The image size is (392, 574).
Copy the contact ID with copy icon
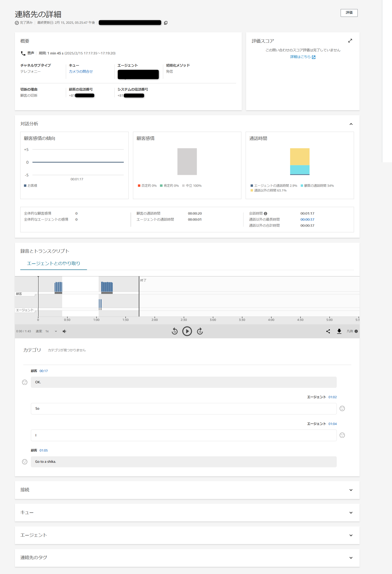coord(166,23)
